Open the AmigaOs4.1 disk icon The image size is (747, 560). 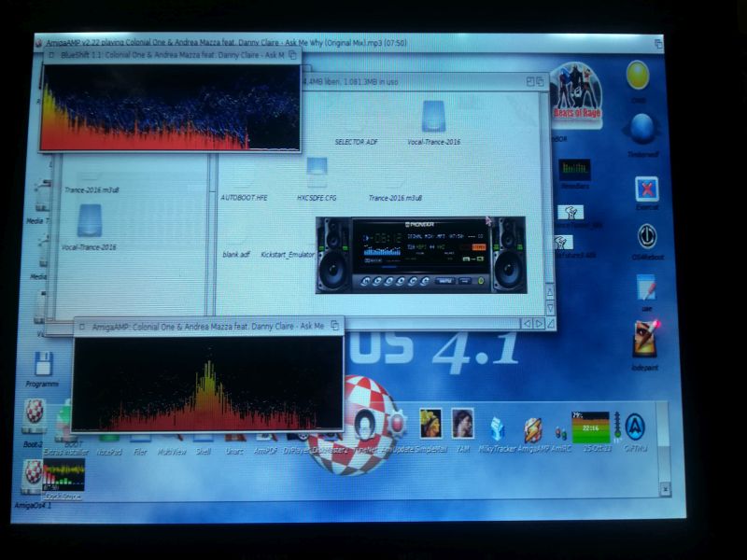click(32, 477)
